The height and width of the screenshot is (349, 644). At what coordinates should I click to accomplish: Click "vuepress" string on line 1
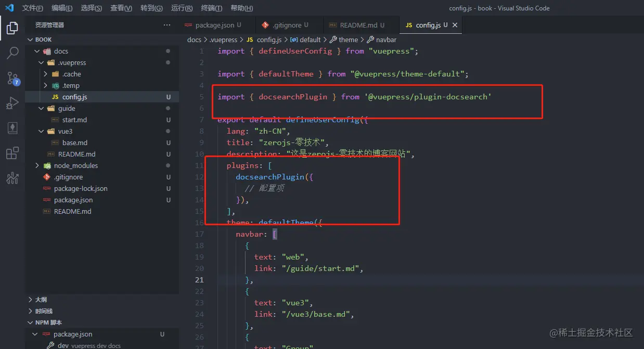391,51
